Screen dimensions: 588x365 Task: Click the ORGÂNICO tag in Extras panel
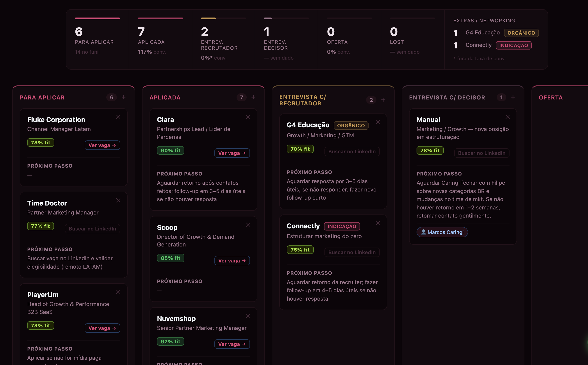[x=521, y=33]
